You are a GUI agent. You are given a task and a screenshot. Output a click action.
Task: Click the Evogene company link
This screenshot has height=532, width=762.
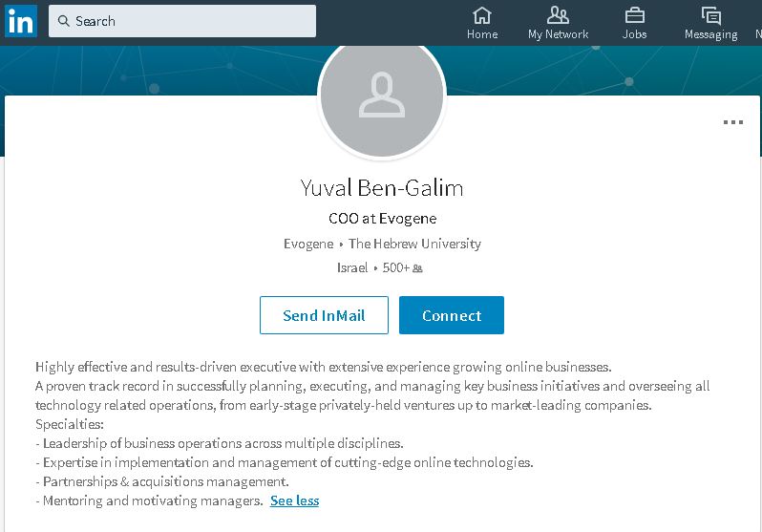[308, 244]
